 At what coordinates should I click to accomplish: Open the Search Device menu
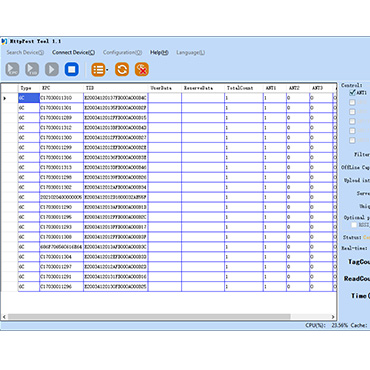25,52
